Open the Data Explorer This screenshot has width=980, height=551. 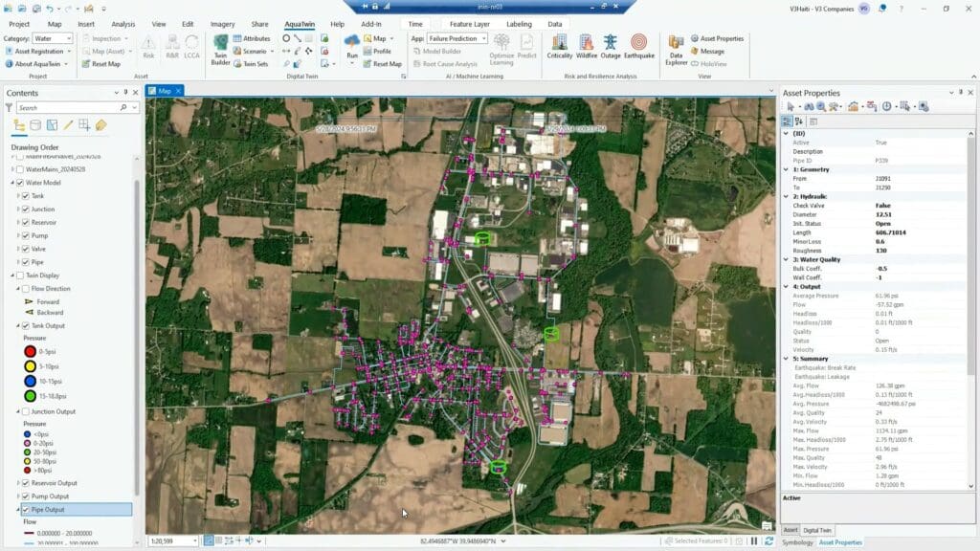[676, 50]
